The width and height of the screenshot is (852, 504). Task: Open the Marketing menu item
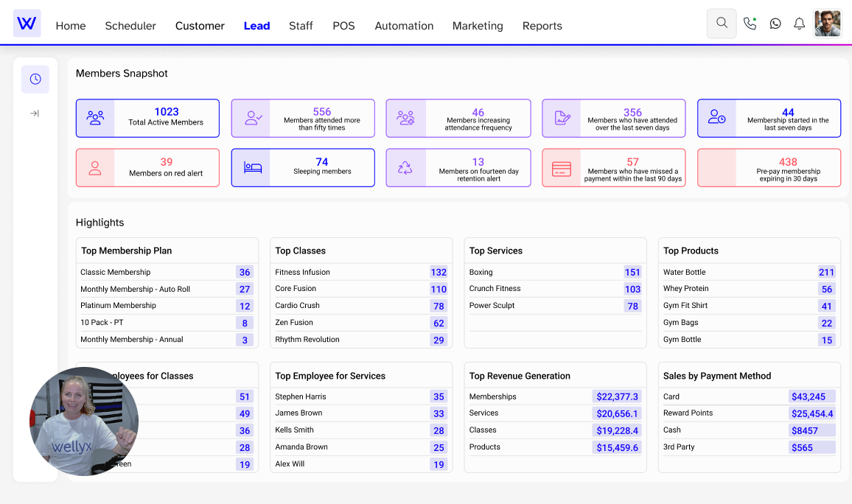(478, 26)
